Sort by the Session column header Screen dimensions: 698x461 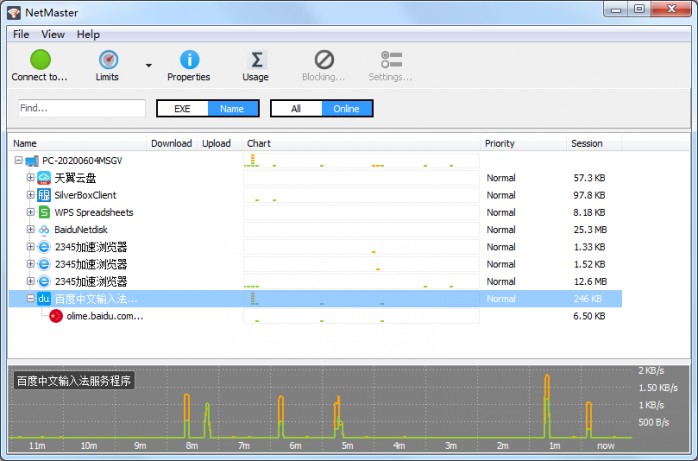click(594, 143)
